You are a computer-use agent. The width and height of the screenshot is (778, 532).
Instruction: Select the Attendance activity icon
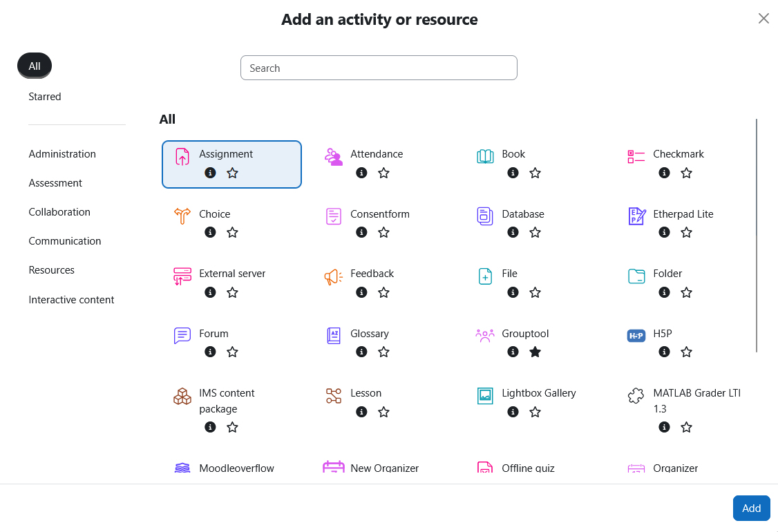[x=334, y=156]
